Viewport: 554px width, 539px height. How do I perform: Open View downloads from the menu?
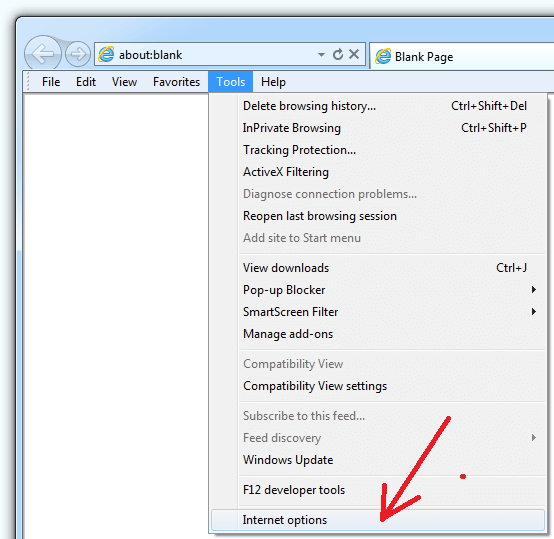(x=378, y=268)
